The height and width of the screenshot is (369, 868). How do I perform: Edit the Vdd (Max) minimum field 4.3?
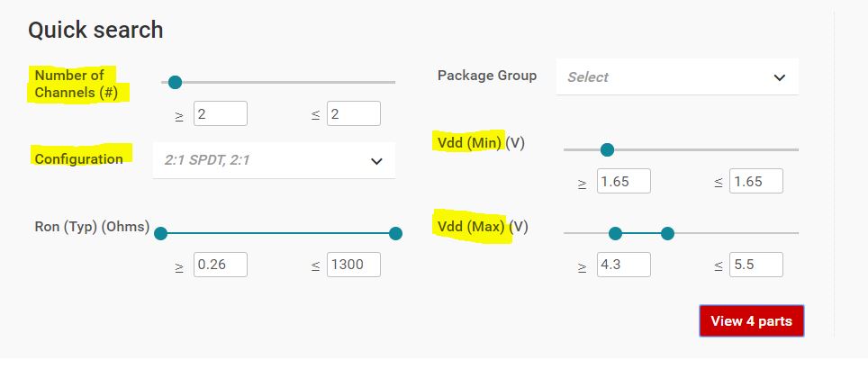tap(623, 265)
